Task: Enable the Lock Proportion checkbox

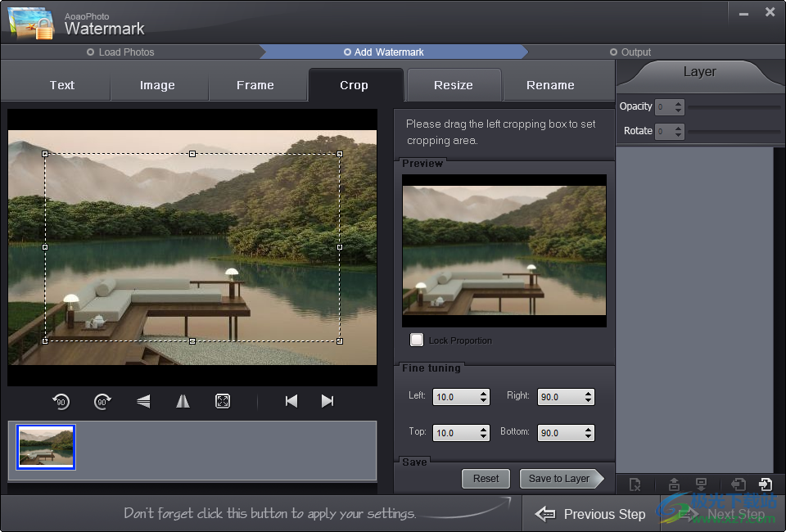Action: click(417, 340)
